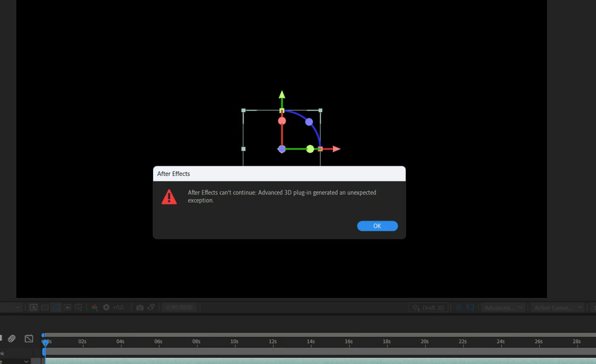Click the exposure value +0,0
The height and width of the screenshot is (364, 596).
tap(118, 307)
